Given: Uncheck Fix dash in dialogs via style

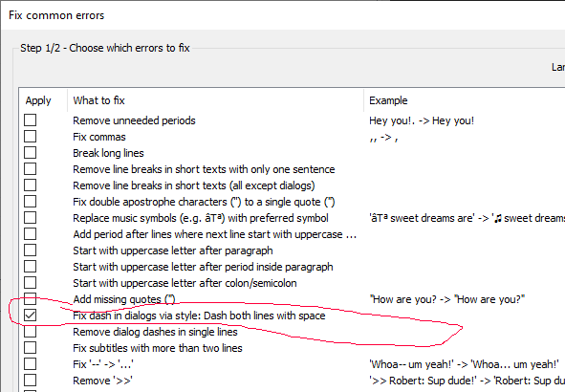Looking at the screenshot, I should (x=31, y=316).
